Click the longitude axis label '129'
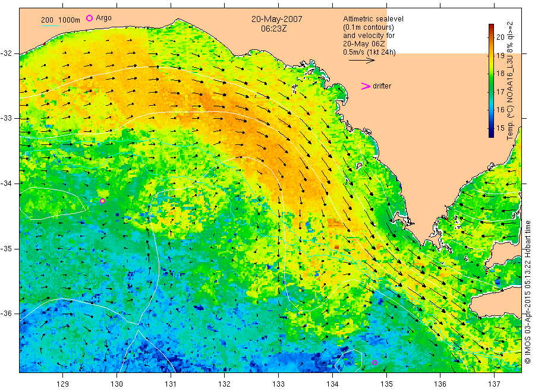Screen dimensions: 535x392 [63, 384]
